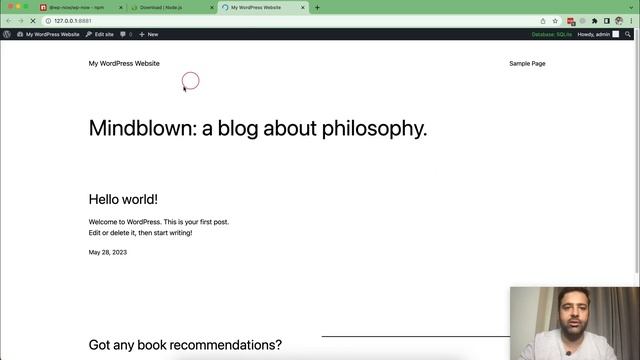Click the share page icon in address bar

543,21
